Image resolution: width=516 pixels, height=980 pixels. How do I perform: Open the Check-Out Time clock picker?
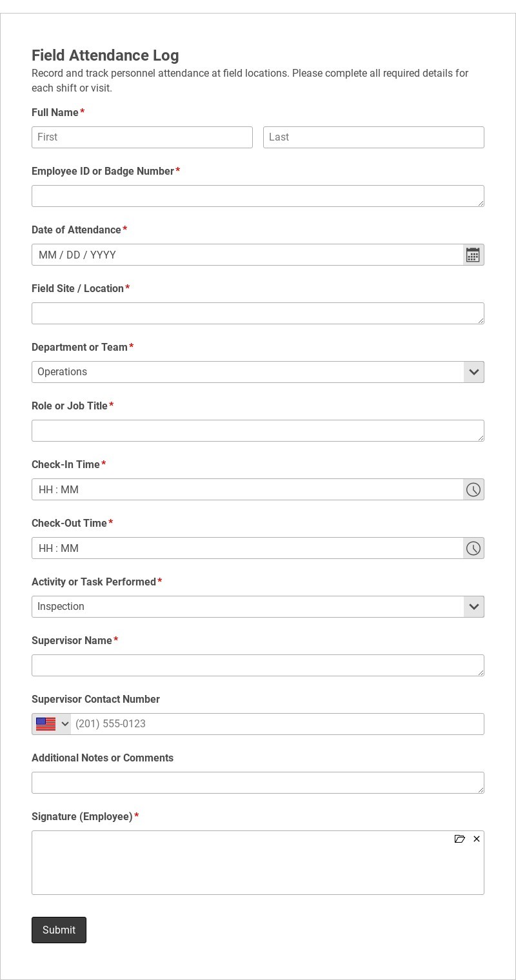tap(473, 548)
